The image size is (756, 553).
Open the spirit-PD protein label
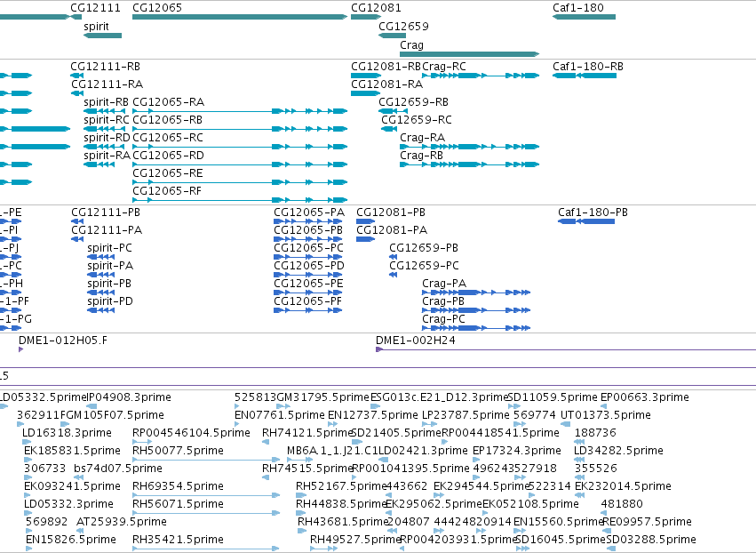(110, 301)
